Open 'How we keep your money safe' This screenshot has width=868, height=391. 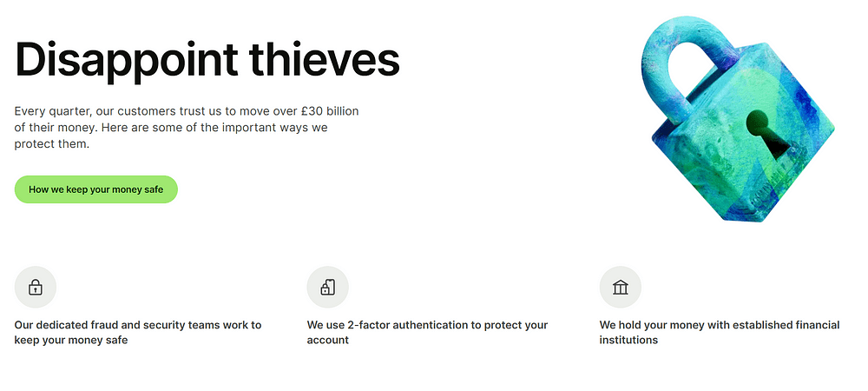point(95,189)
